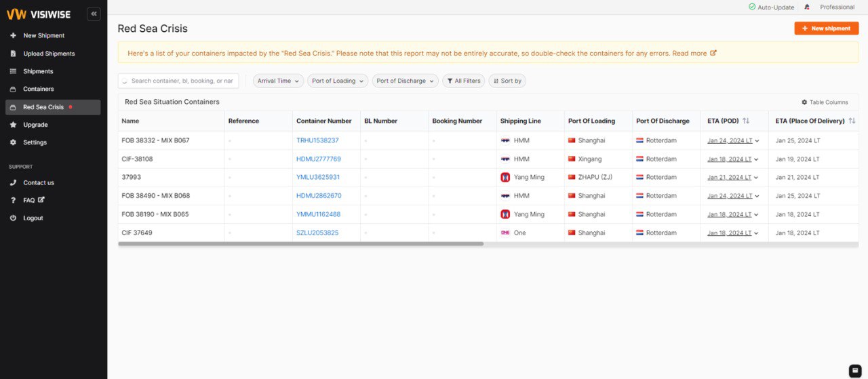Expand the Port of Discharge dropdown

coord(405,81)
